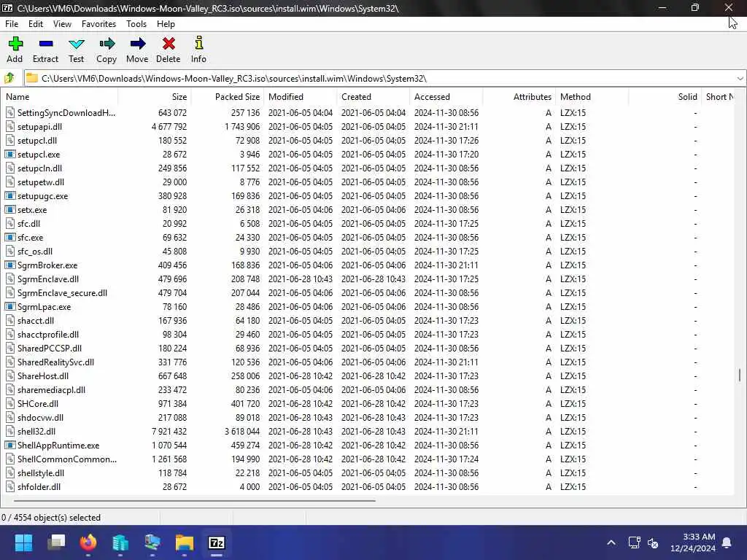Click size 7 921 432 of shell32.dll
Screen dimensions: 747x560
[169, 432]
